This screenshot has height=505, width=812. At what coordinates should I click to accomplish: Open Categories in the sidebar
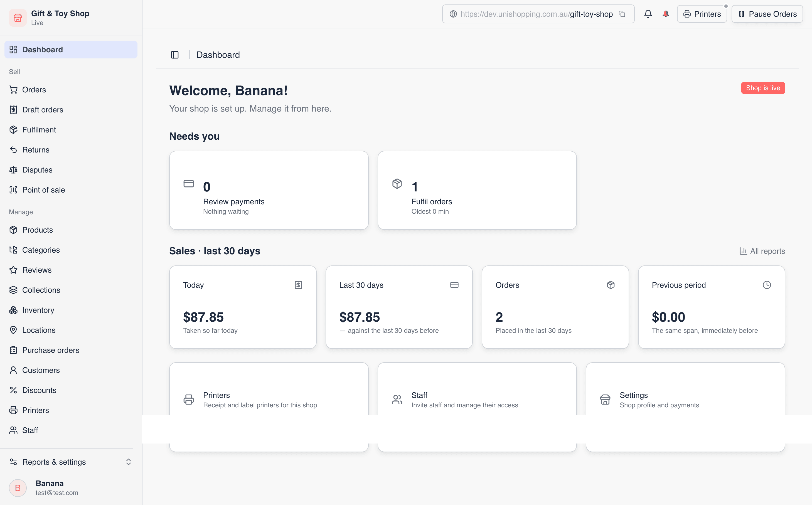[x=71, y=250]
